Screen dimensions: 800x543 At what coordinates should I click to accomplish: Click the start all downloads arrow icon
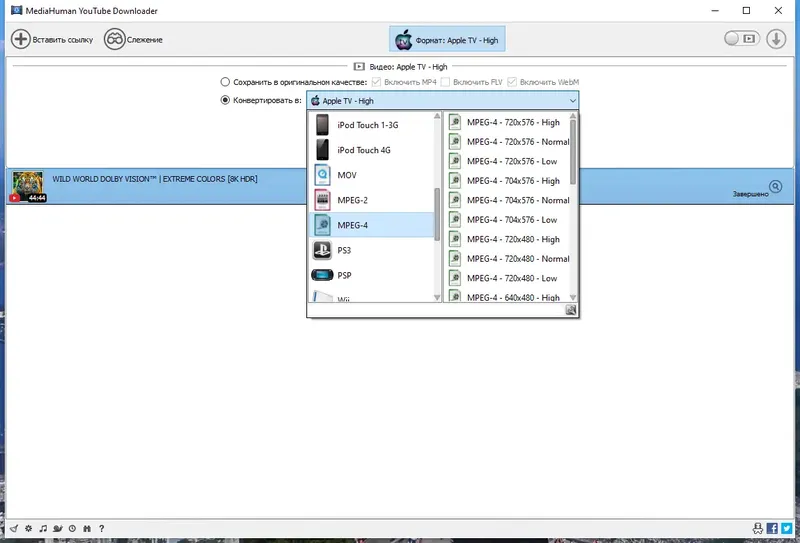(x=776, y=39)
